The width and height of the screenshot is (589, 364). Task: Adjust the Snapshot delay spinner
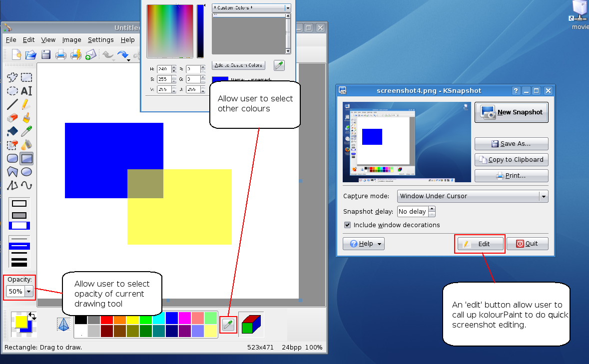coord(432,212)
